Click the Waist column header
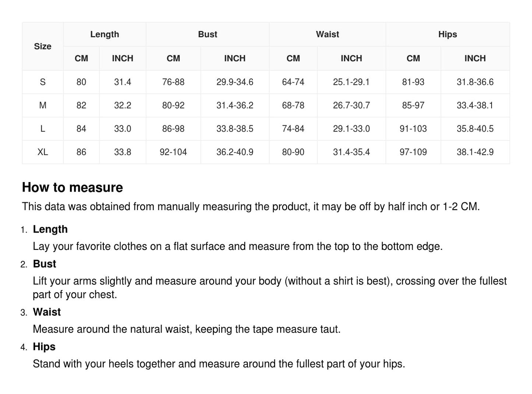The width and height of the screenshot is (532, 394). tap(327, 34)
